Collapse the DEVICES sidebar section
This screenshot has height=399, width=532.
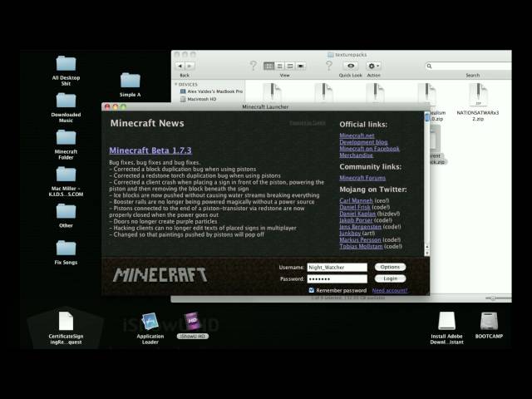point(176,84)
